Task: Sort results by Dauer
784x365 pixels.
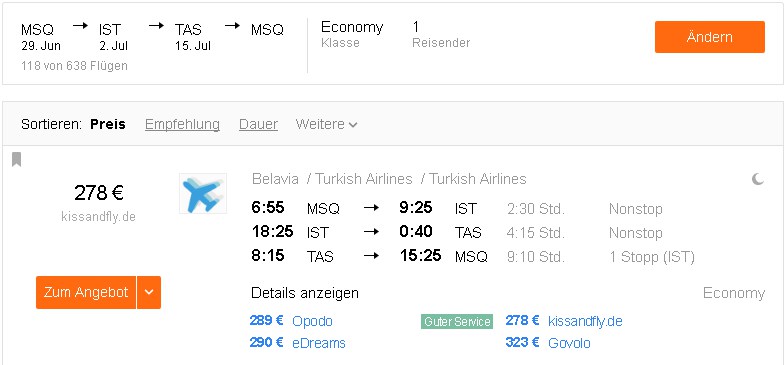Action: pyautogui.click(x=258, y=124)
